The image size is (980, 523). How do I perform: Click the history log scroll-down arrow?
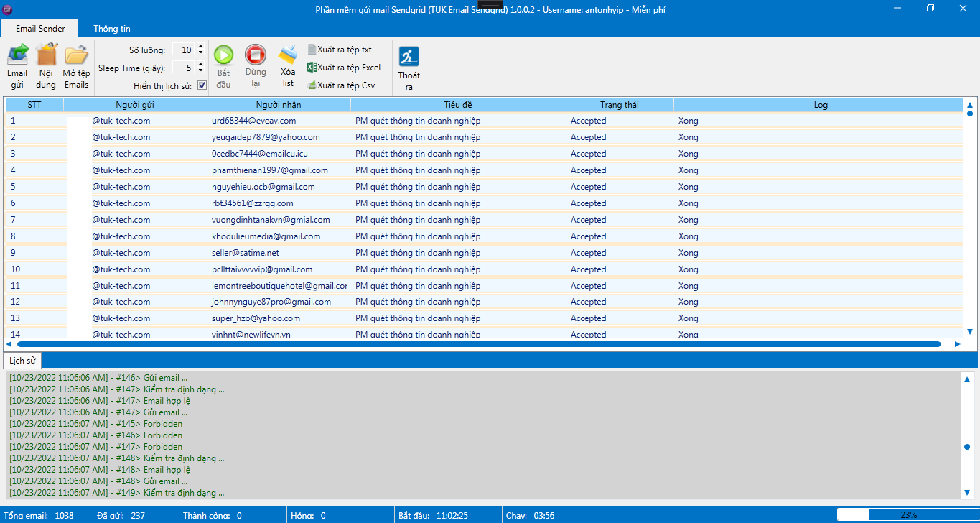click(x=967, y=492)
